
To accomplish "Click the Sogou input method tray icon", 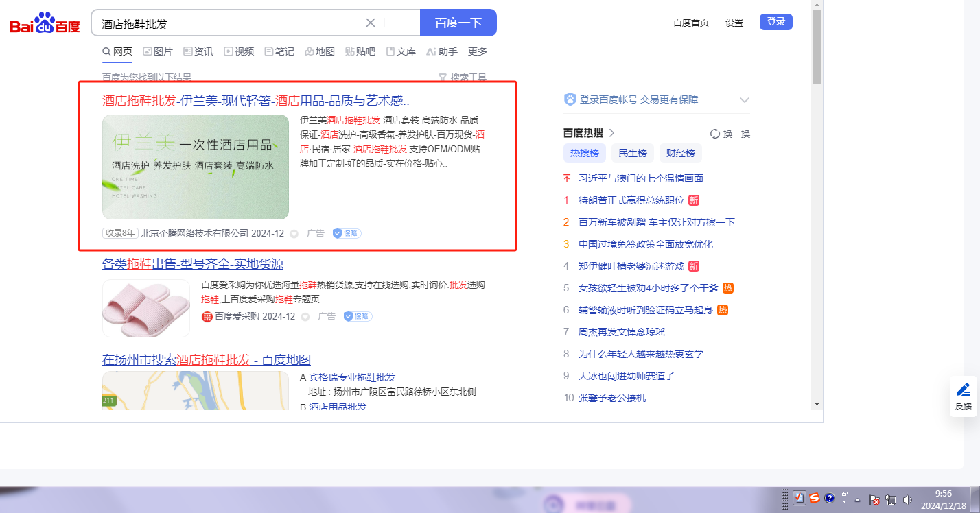I will point(814,499).
